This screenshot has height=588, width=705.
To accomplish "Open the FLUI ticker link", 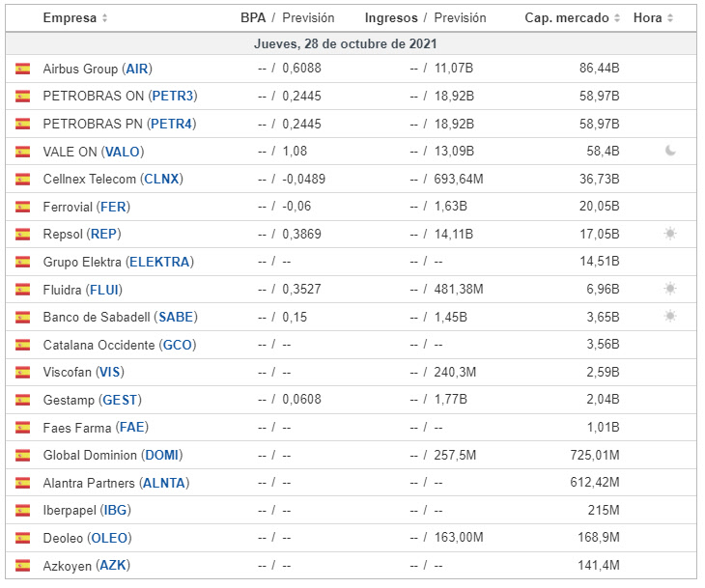I will 104,290.
